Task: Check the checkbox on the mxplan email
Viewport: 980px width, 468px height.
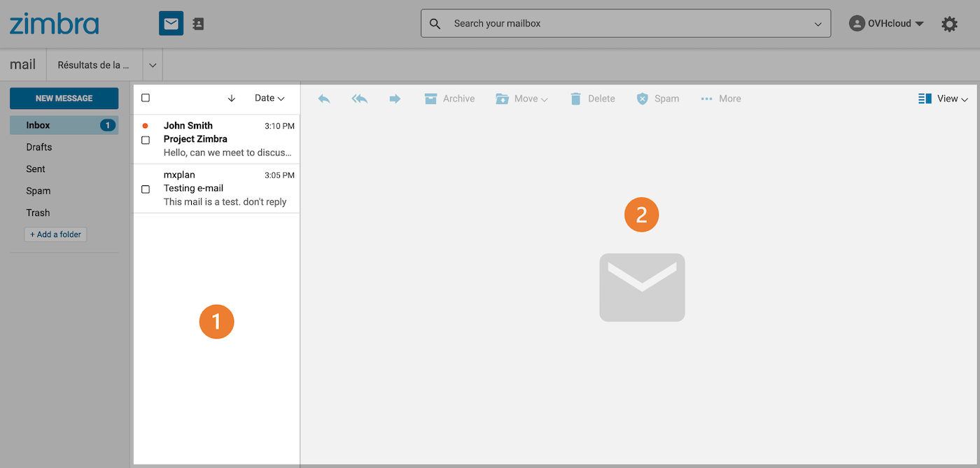Action: (146, 189)
